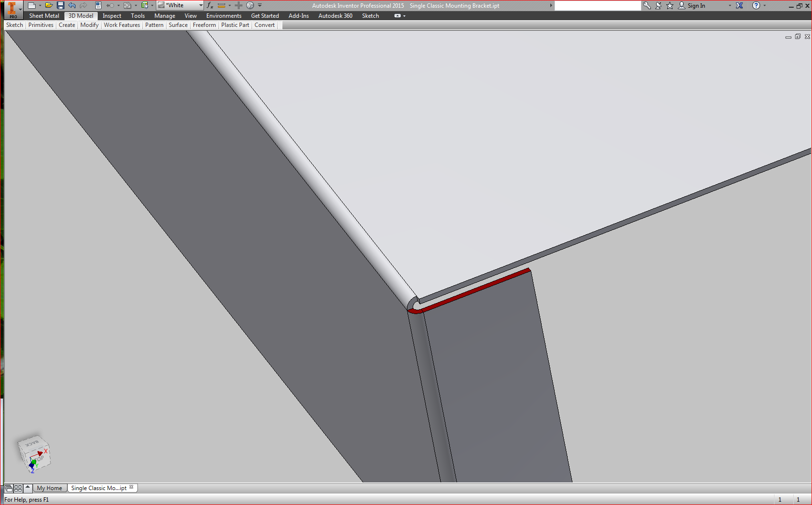Image resolution: width=812 pixels, height=505 pixels.
Task: Switch to the Manage ribbon tab
Action: (x=165, y=16)
